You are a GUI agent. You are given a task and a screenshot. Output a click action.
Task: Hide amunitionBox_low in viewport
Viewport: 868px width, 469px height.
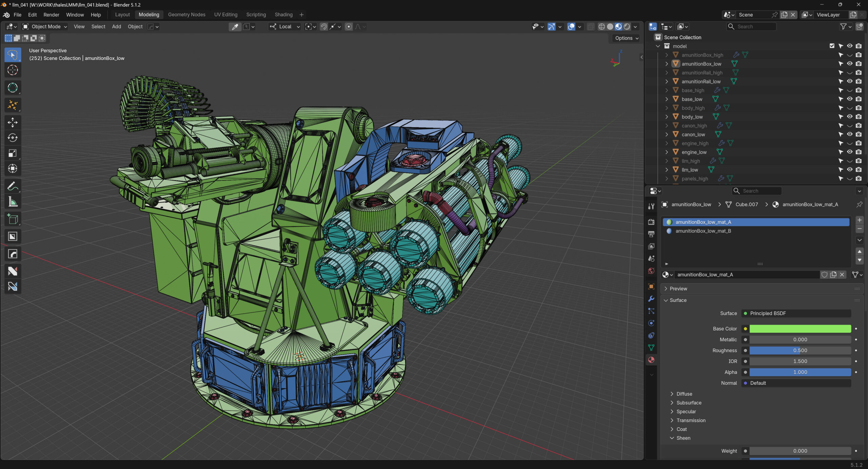pos(850,64)
